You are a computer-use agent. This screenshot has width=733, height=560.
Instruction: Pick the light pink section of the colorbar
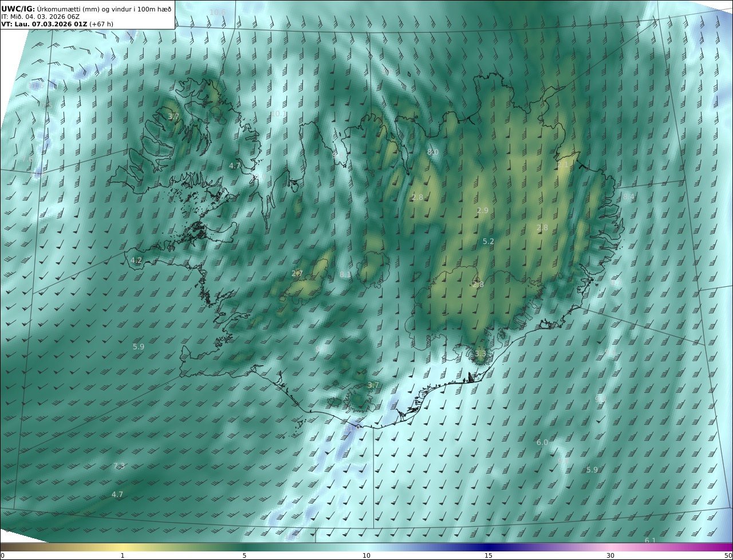(610, 547)
